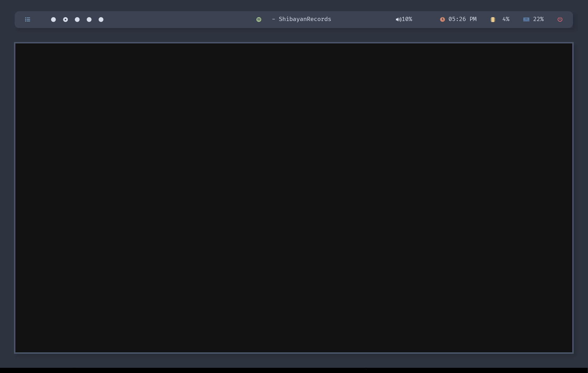Switch to the first workspace dot
The width and height of the screenshot is (588, 373).
(54, 20)
